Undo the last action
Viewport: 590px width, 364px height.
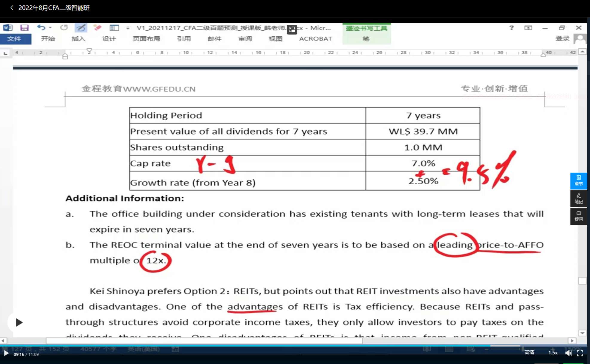point(41,28)
